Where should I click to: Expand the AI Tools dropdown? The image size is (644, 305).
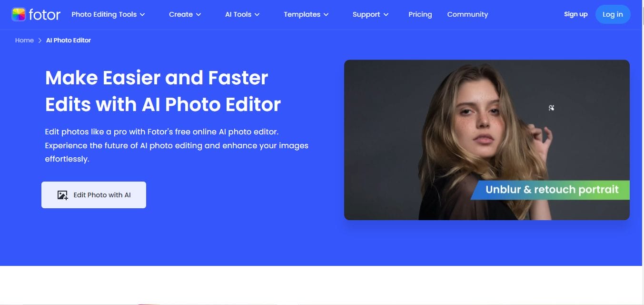242,14
